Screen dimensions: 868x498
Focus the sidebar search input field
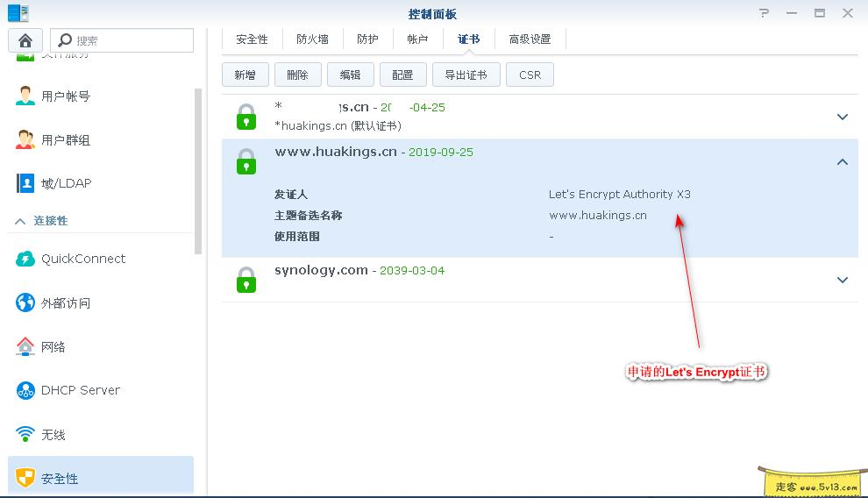pyautogui.click(x=122, y=40)
